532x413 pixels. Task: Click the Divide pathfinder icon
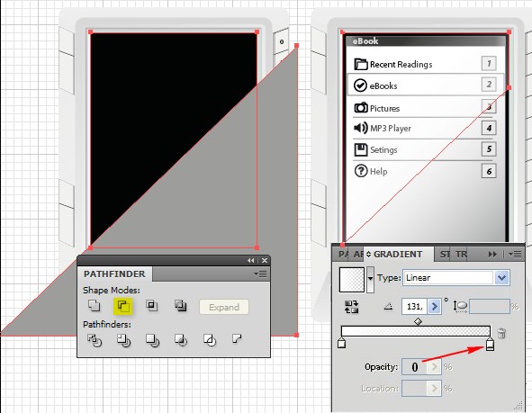click(94, 340)
